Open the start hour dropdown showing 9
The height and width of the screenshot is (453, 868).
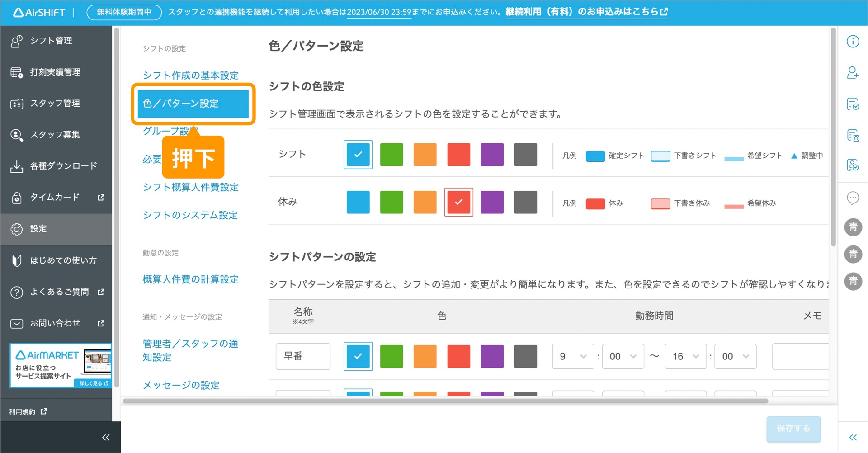(x=572, y=356)
